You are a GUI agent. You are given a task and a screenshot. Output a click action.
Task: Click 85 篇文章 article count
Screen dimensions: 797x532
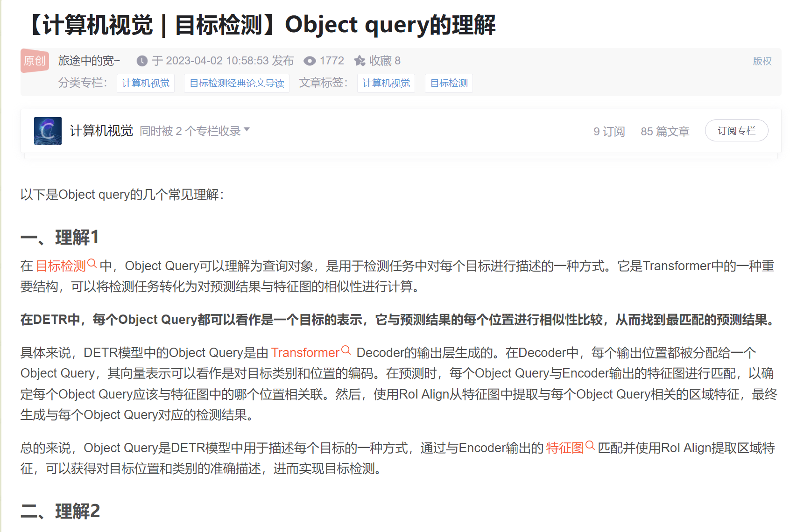pos(665,132)
